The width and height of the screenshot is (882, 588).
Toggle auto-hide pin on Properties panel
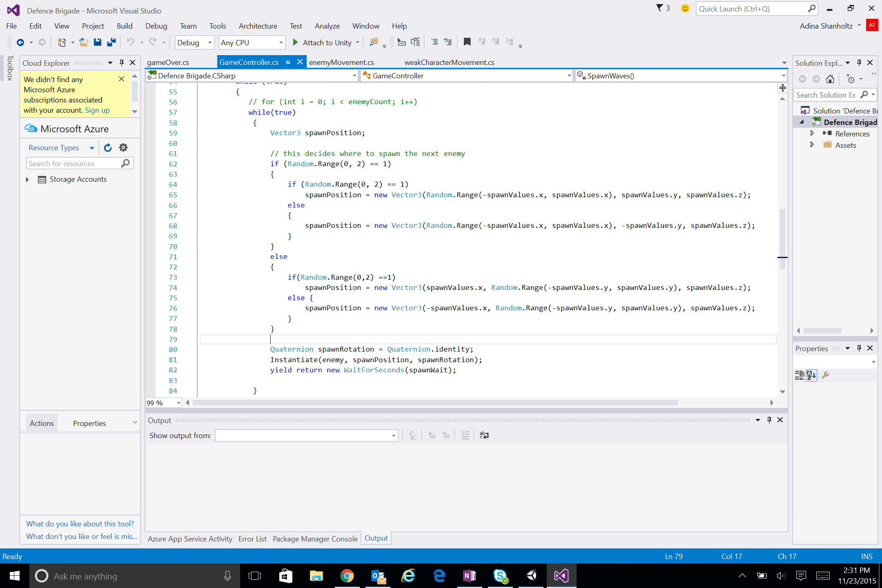[x=859, y=348]
